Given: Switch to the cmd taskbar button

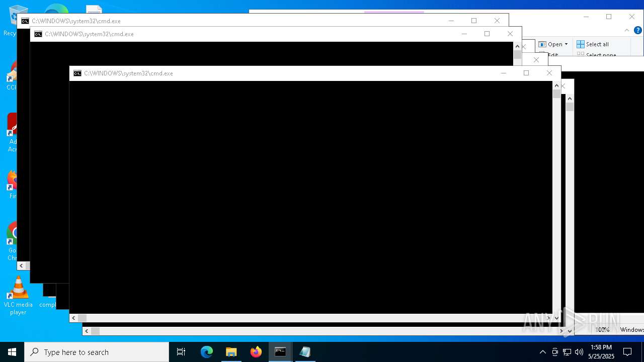Looking at the screenshot, I should point(280,352).
